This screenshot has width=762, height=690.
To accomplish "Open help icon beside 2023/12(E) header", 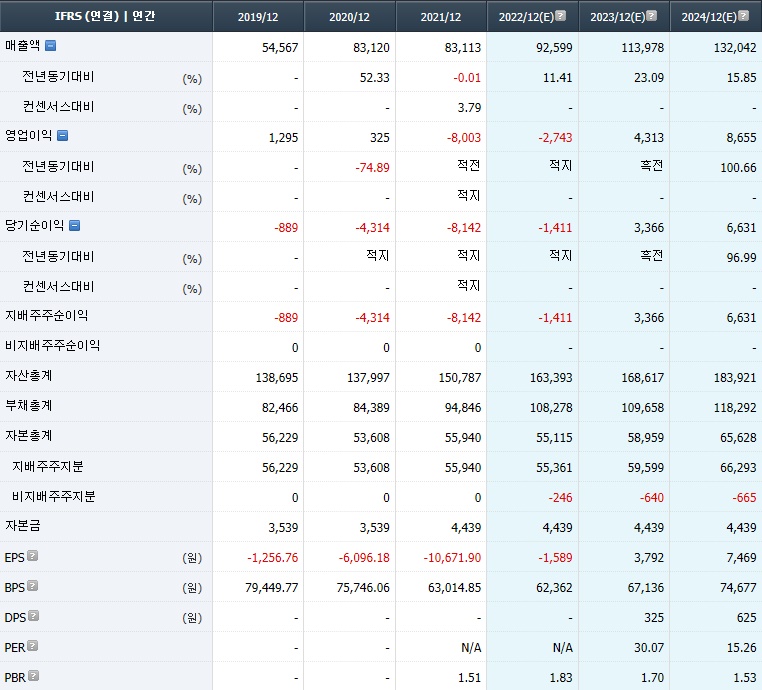I will click(652, 16).
